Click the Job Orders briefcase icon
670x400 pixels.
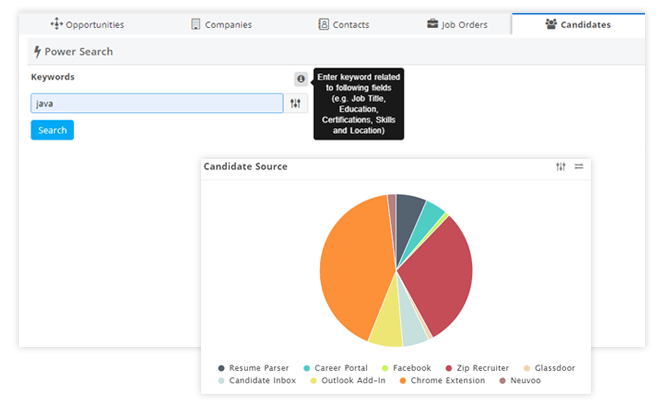point(432,24)
